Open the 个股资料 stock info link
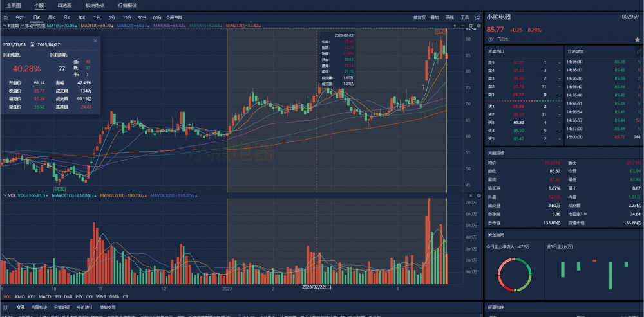 (174, 17)
